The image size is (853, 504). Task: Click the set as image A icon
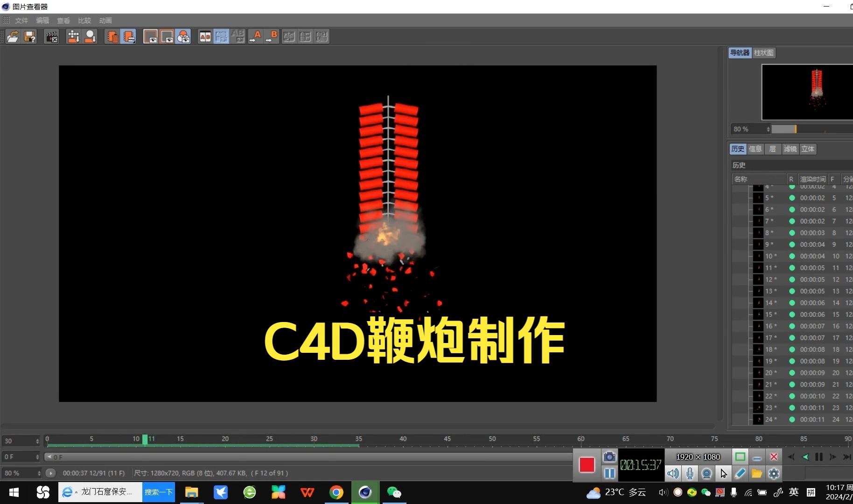tap(256, 36)
